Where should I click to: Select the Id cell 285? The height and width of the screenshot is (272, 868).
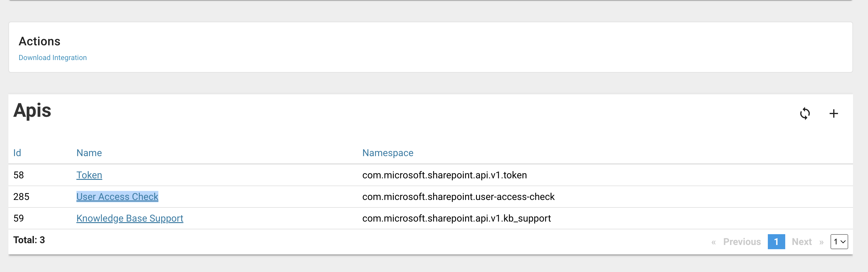click(x=21, y=197)
